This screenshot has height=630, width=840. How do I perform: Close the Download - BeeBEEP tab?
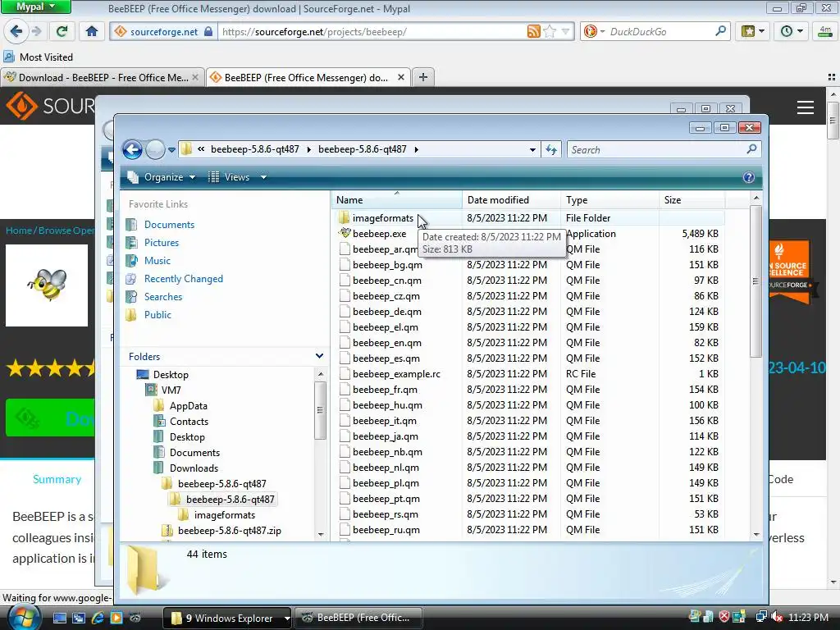(x=195, y=78)
